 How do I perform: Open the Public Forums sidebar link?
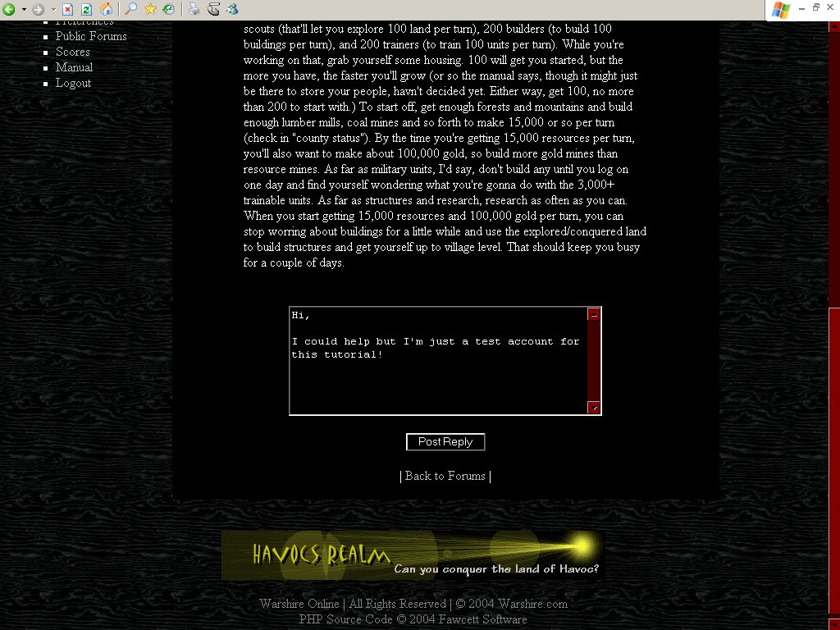[91, 36]
